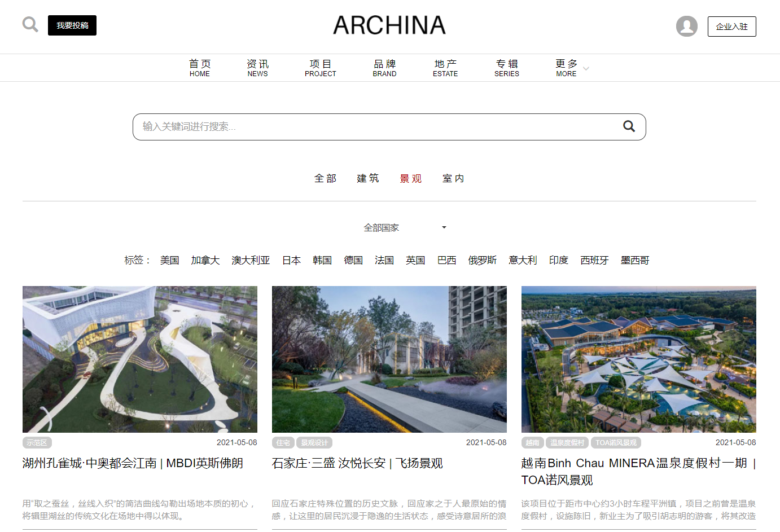
Task: Open the 资讯 NEWS menu item
Action: click(x=258, y=68)
